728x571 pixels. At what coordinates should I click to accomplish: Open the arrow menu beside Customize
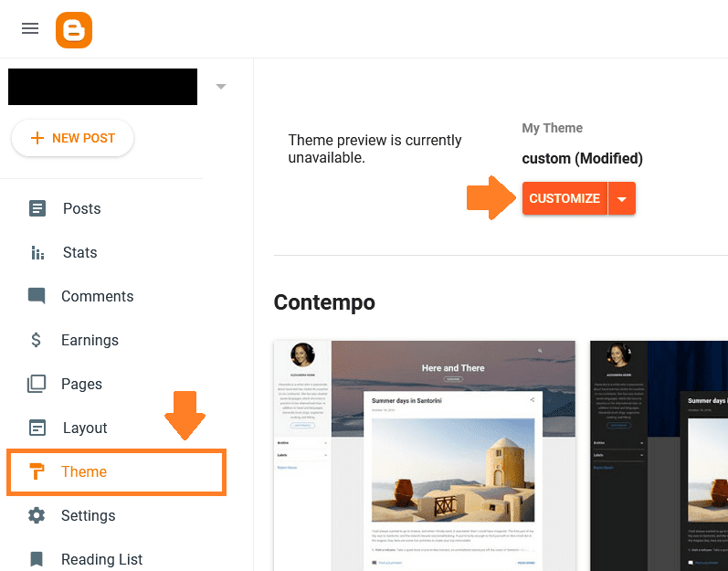point(622,198)
